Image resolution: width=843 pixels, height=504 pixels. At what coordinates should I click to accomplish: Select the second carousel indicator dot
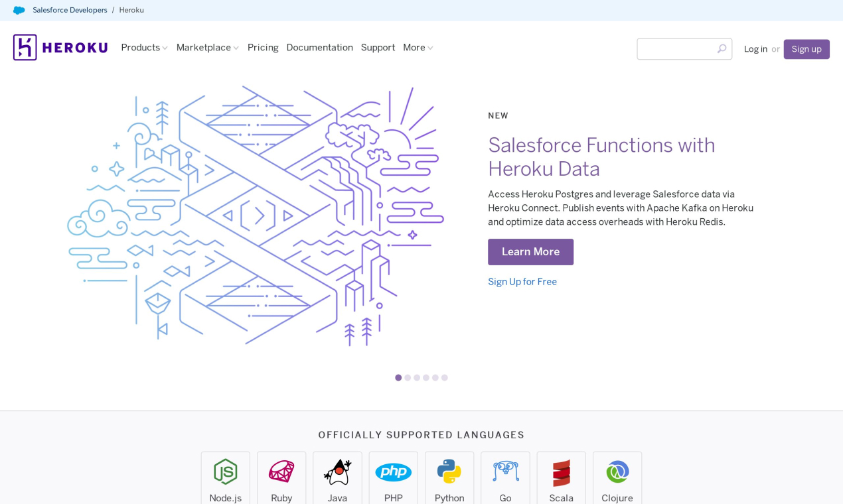407,377
